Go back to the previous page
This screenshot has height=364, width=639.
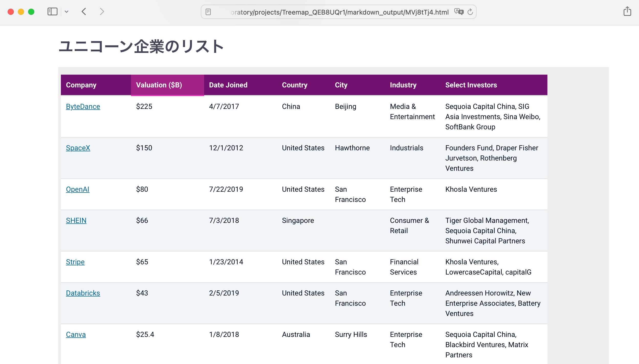coord(84,12)
